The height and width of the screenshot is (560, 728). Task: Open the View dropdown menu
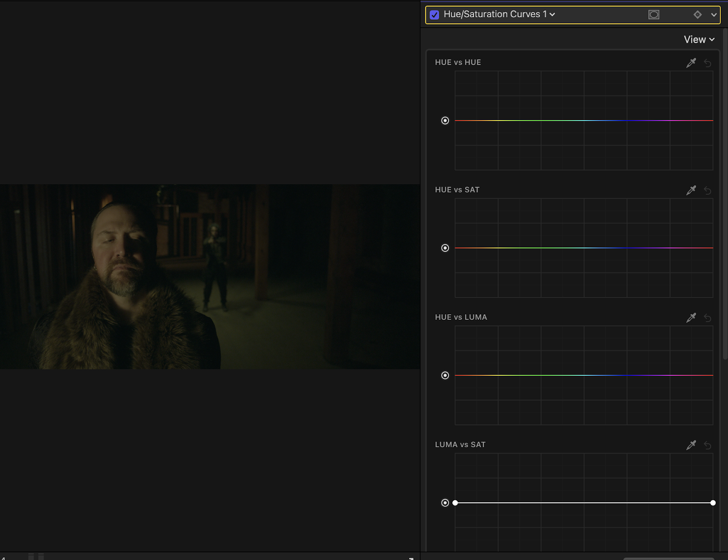[x=699, y=40]
